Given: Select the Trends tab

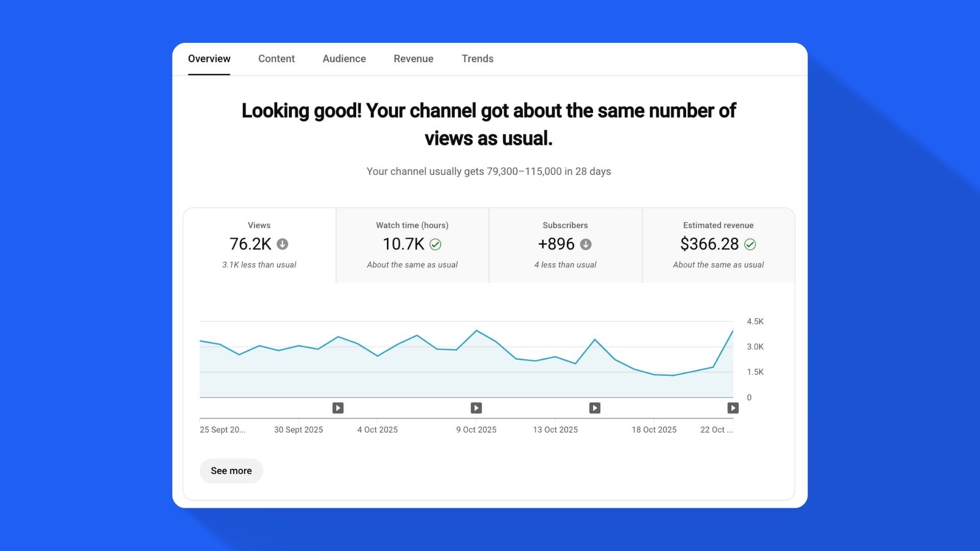Looking at the screenshot, I should coord(477,59).
